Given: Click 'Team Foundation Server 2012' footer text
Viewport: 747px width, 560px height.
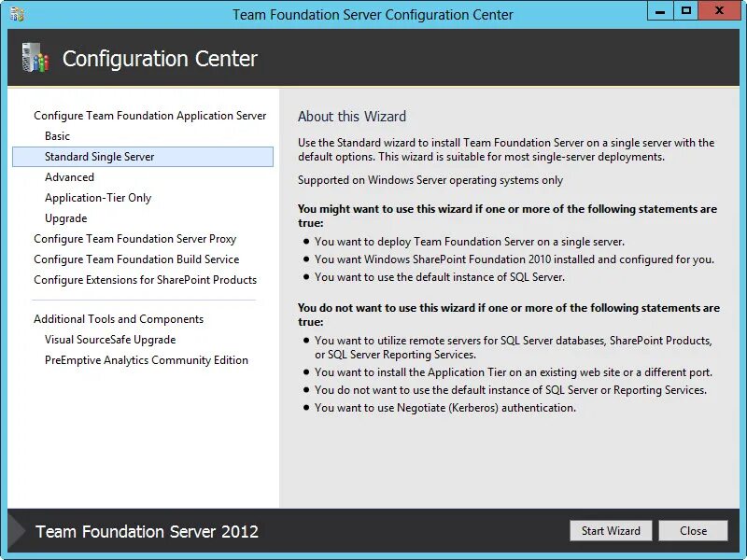Looking at the screenshot, I should pyautogui.click(x=147, y=531).
